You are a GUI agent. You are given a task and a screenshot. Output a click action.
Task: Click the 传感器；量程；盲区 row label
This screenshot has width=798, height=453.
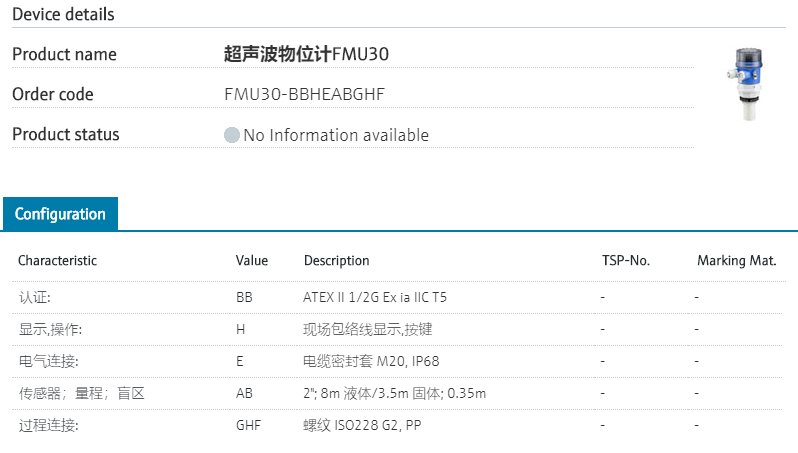(x=81, y=393)
